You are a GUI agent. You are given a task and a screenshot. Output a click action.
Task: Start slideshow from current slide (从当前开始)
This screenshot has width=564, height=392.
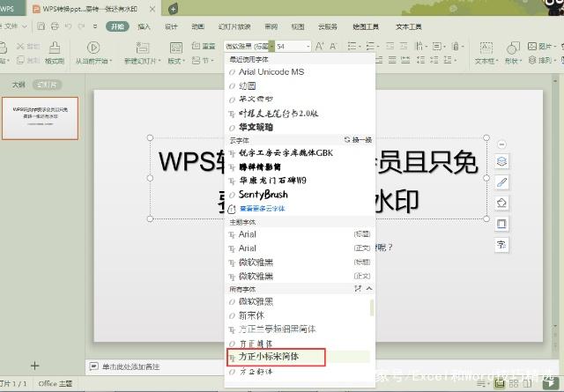click(x=93, y=48)
